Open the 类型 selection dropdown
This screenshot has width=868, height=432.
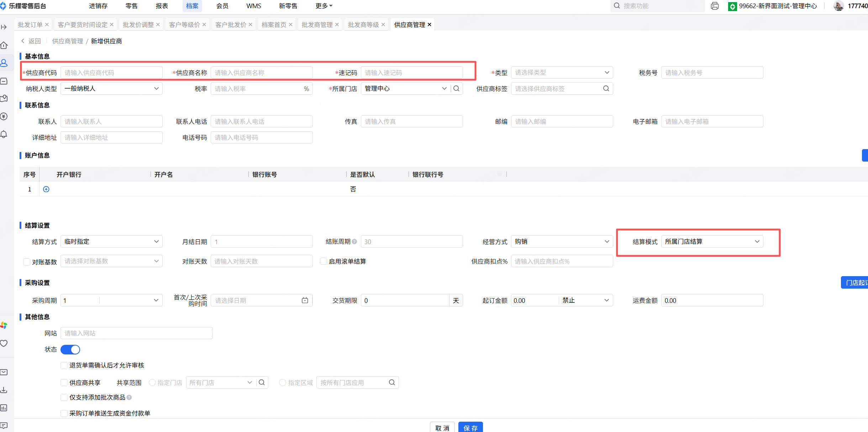click(x=562, y=73)
